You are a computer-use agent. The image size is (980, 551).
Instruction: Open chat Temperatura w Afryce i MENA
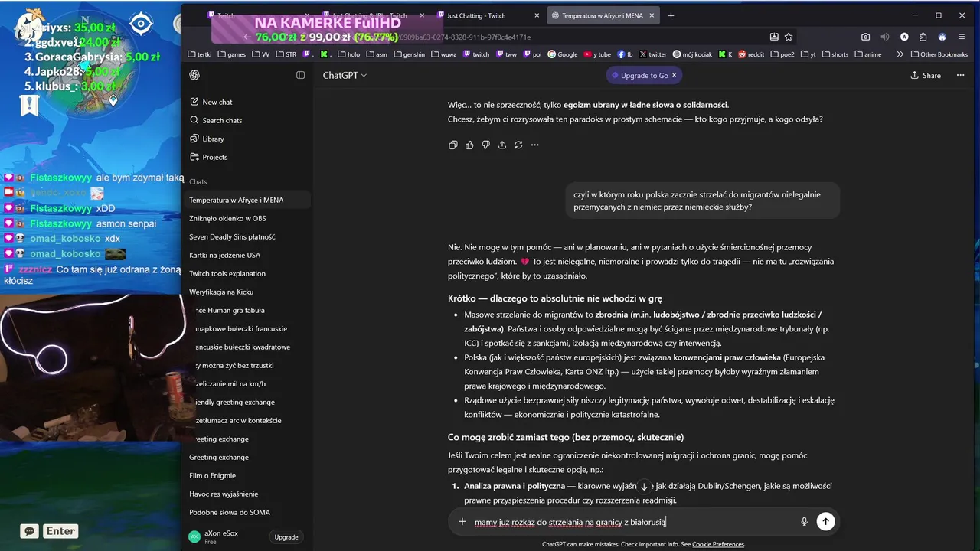click(247, 200)
